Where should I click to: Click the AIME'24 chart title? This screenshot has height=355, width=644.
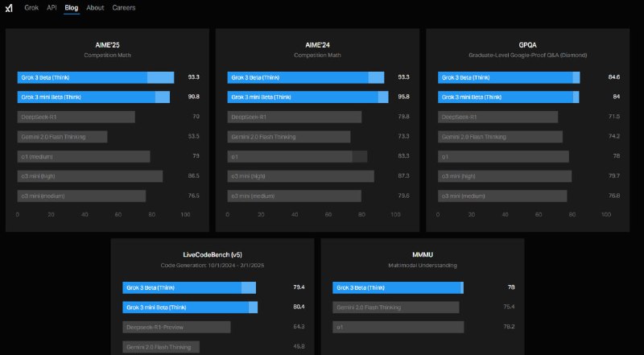pos(317,45)
